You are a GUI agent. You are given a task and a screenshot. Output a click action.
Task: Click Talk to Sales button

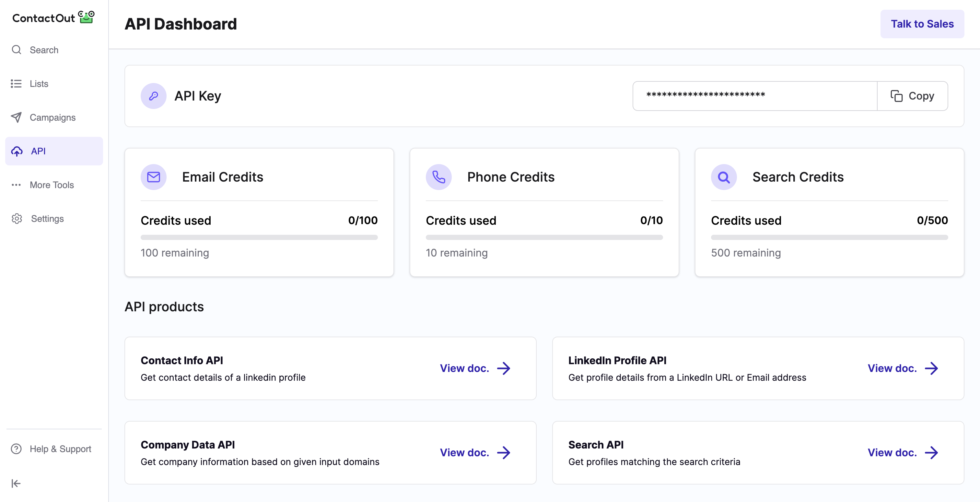(x=922, y=24)
